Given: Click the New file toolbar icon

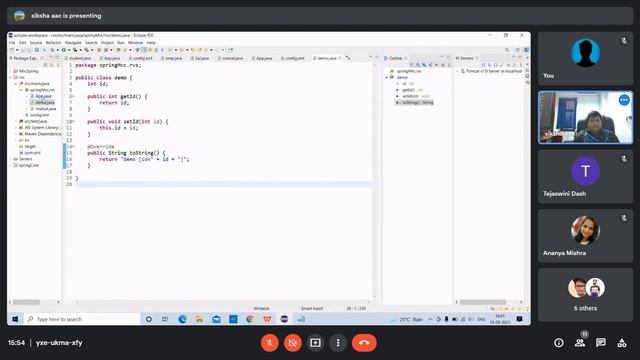Looking at the screenshot, I should 12,50.
